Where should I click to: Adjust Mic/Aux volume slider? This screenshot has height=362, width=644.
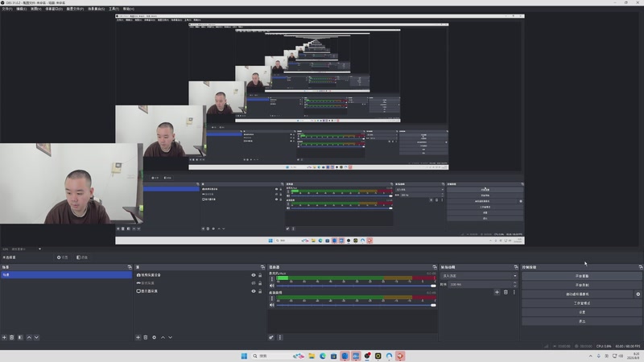tap(356, 286)
